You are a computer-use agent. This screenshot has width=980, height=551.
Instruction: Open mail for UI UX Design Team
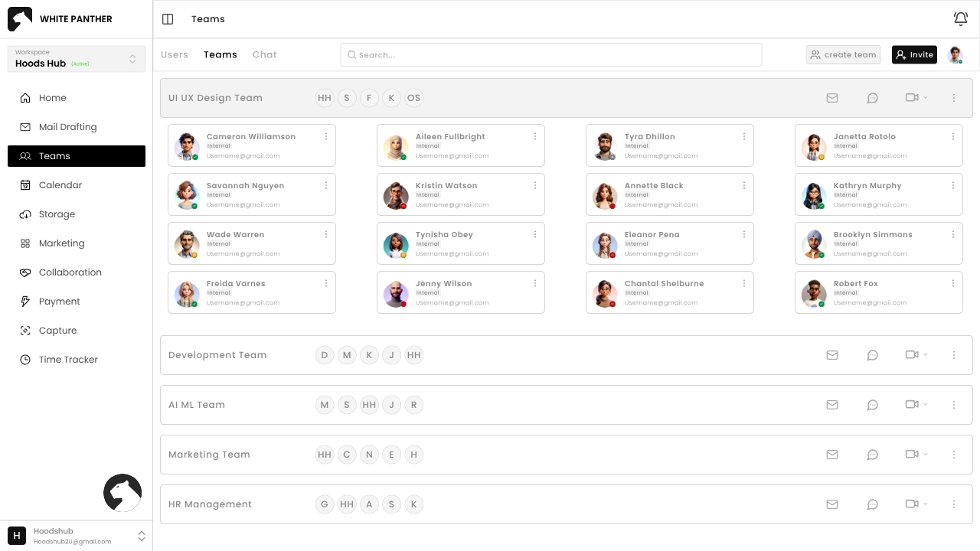(832, 98)
